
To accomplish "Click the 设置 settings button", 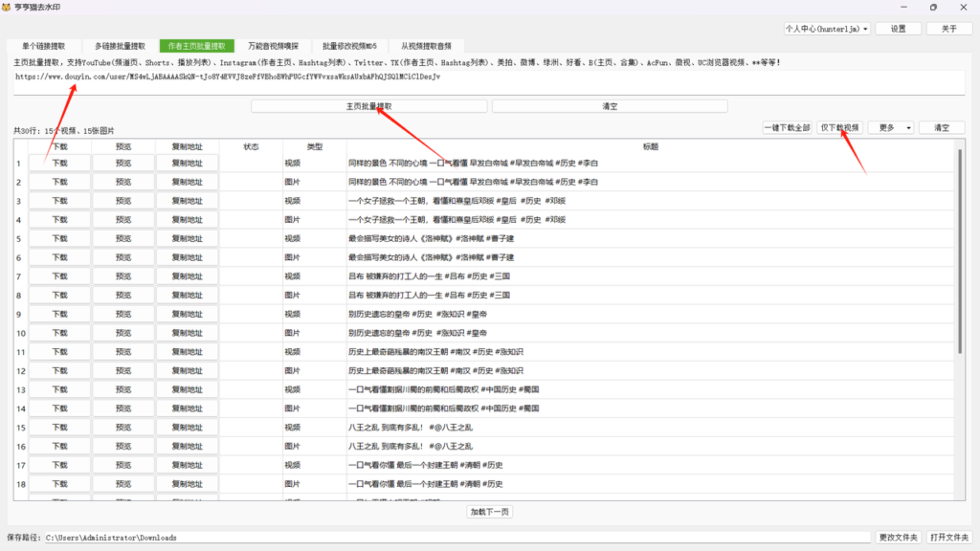I will pyautogui.click(x=899, y=29).
